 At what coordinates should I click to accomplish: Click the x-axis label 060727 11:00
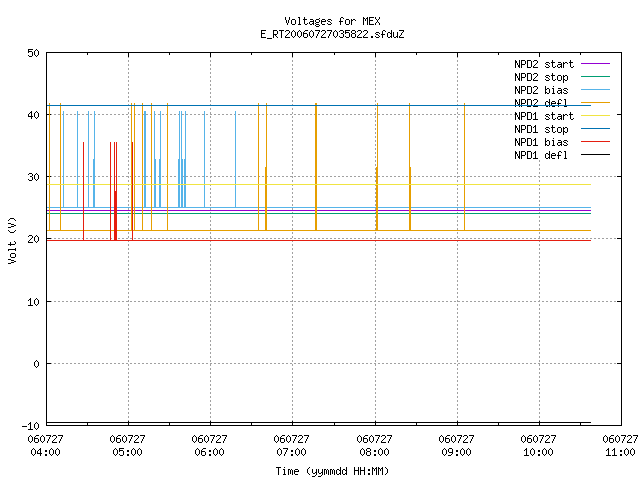pyautogui.click(x=620, y=446)
